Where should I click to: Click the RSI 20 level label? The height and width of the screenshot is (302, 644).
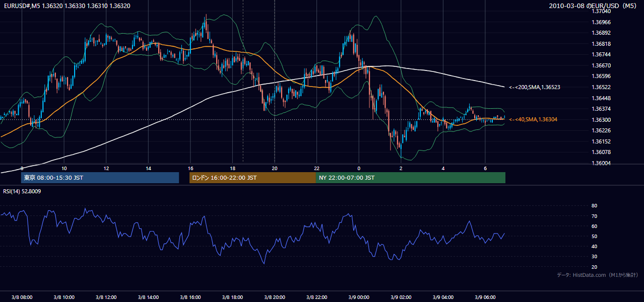pos(594,267)
